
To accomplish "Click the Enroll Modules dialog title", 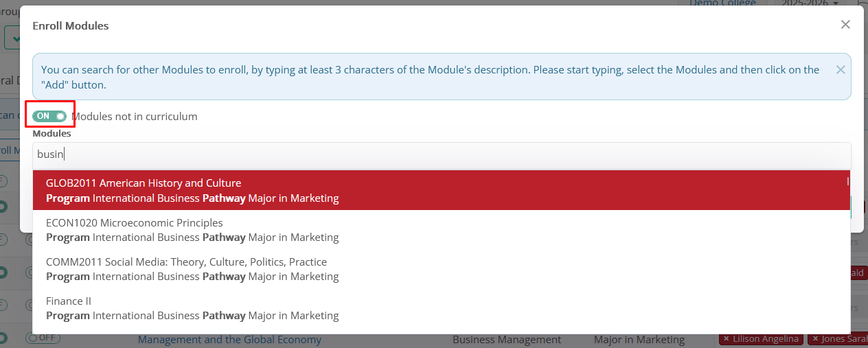I will (x=71, y=26).
